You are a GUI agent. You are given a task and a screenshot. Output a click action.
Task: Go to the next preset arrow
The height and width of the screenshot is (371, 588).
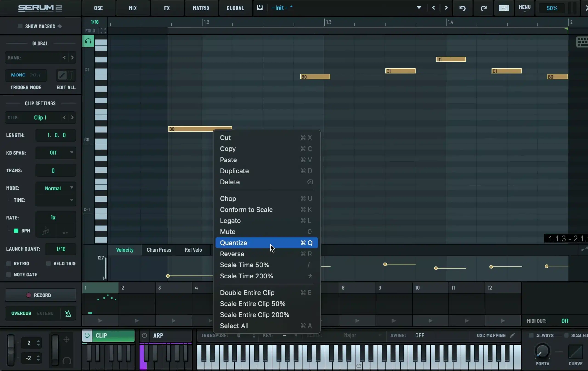(x=446, y=8)
